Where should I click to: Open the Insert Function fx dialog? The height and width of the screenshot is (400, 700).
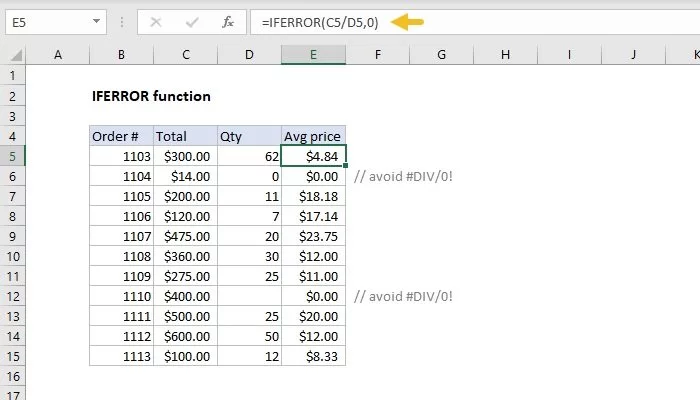coord(228,22)
